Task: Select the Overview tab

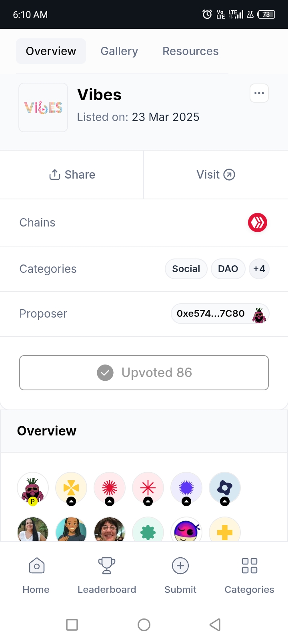Action: [x=51, y=51]
